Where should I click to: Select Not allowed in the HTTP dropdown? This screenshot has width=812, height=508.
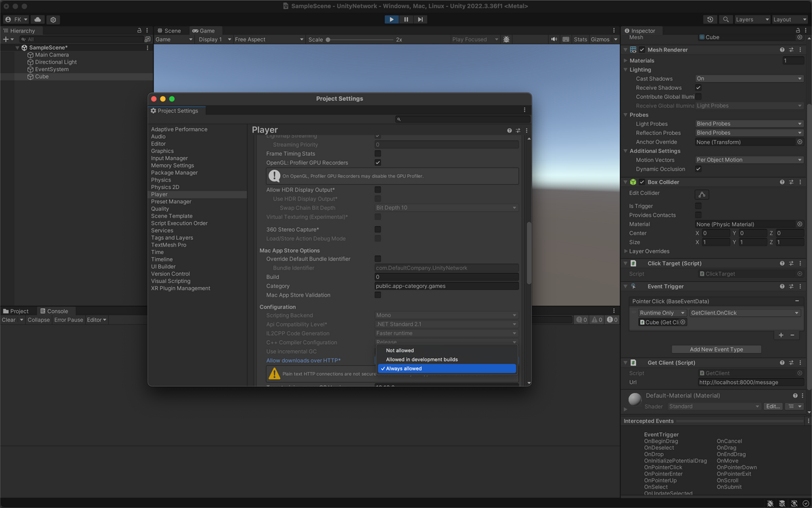click(447, 351)
